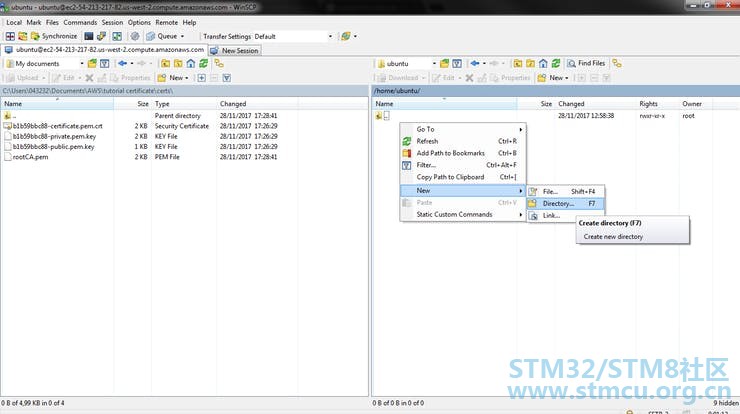Screen dimensions: 740x414
Task: Open in PuTTY icon beside the console icon
Action: 101,36
